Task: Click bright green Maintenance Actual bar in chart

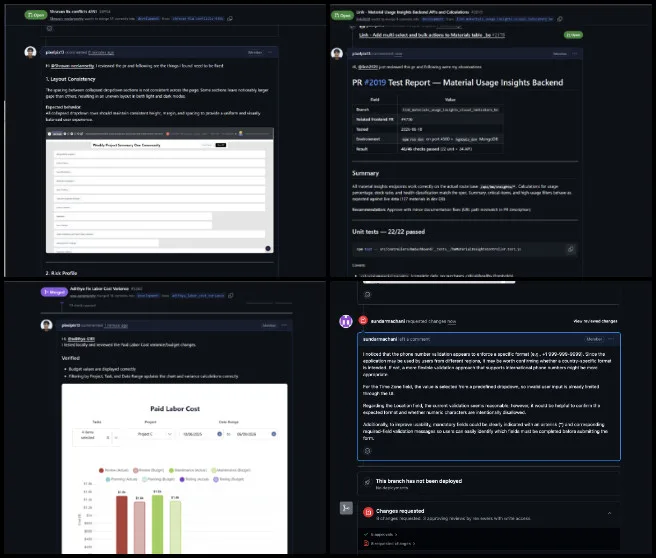Action: [157, 524]
